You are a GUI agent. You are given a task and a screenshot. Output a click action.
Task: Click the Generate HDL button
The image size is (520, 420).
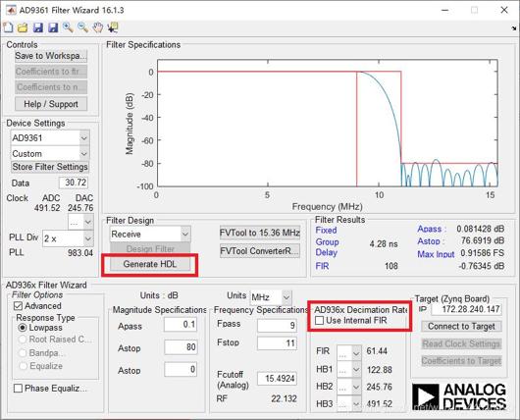pyautogui.click(x=150, y=264)
